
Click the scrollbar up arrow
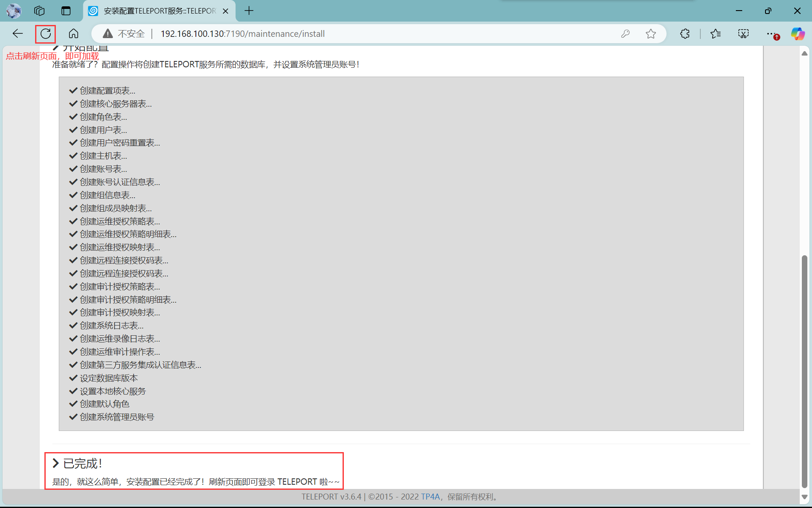pos(804,53)
